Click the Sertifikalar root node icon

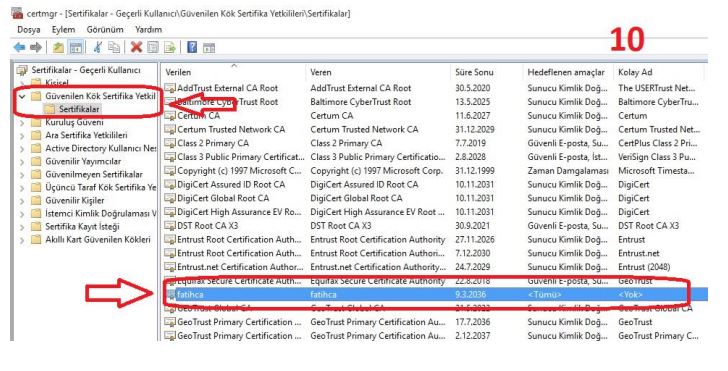pyautogui.click(x=22, y=71)
